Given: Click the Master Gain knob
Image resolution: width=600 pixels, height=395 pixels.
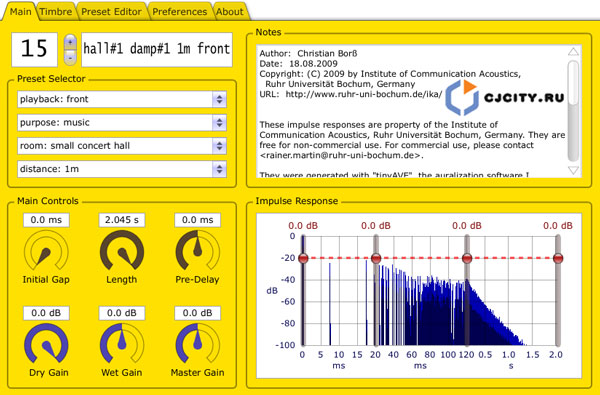Looking at the screenshot, I should click(197, 344).
